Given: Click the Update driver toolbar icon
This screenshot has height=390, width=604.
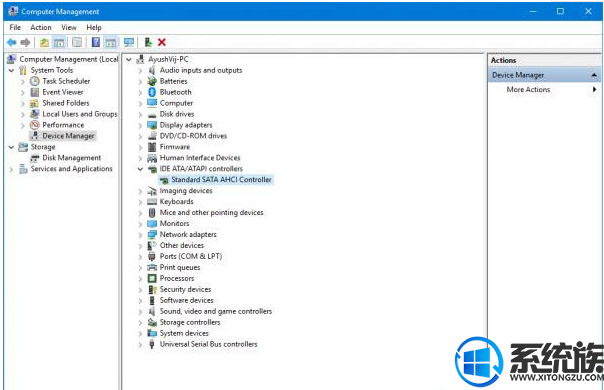Looking at the screenshot, I should (148, 42).
